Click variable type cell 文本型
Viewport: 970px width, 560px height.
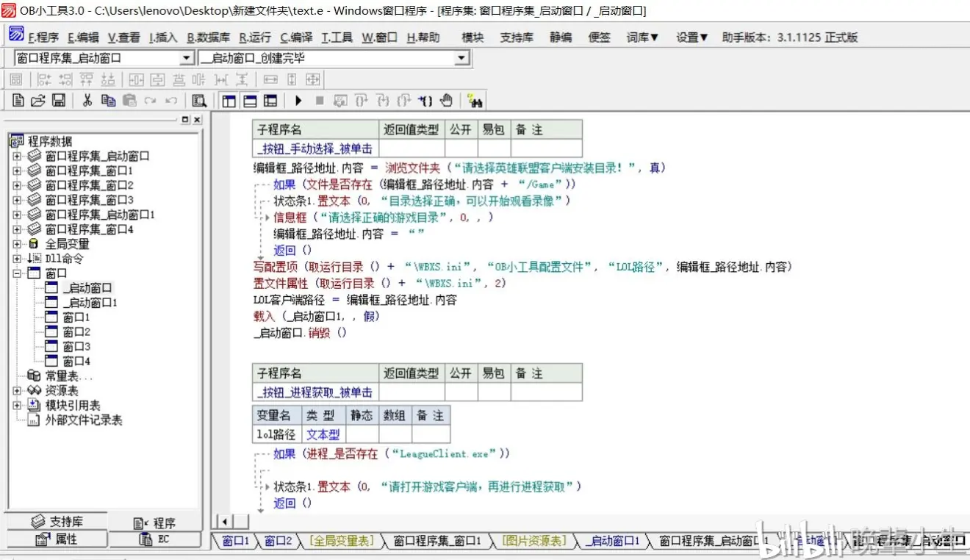pos(323,434)
